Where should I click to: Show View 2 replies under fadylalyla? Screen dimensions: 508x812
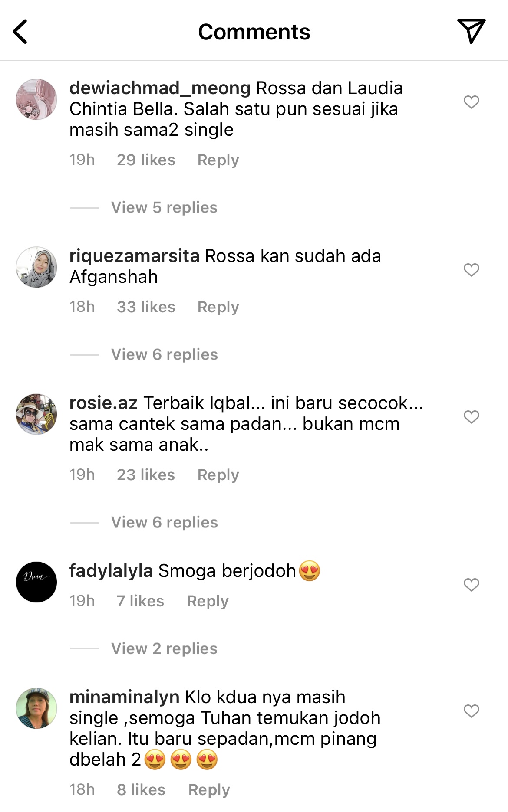tap(164, 648)
